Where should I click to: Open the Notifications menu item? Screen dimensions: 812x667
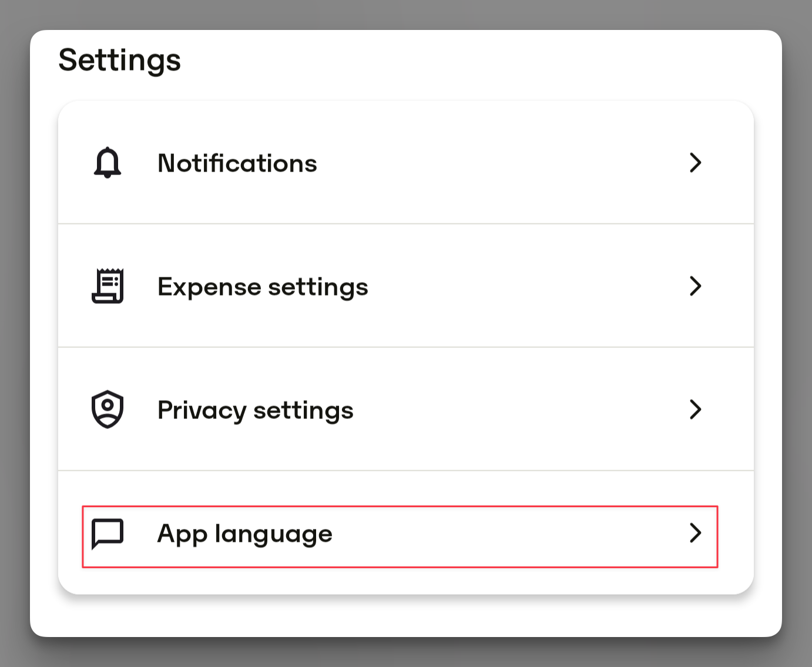click(406, 163)
